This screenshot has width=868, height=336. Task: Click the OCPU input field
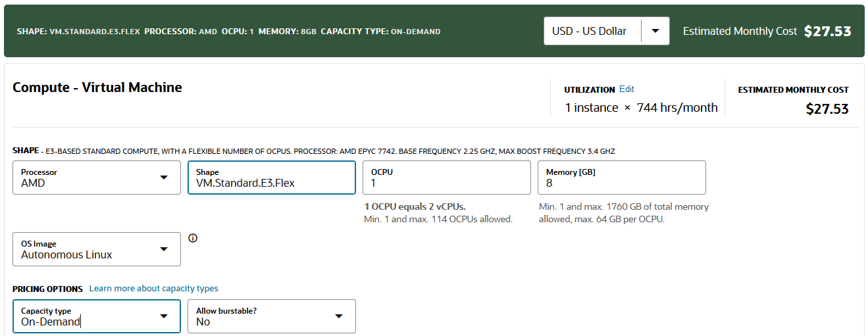point(447,178)
